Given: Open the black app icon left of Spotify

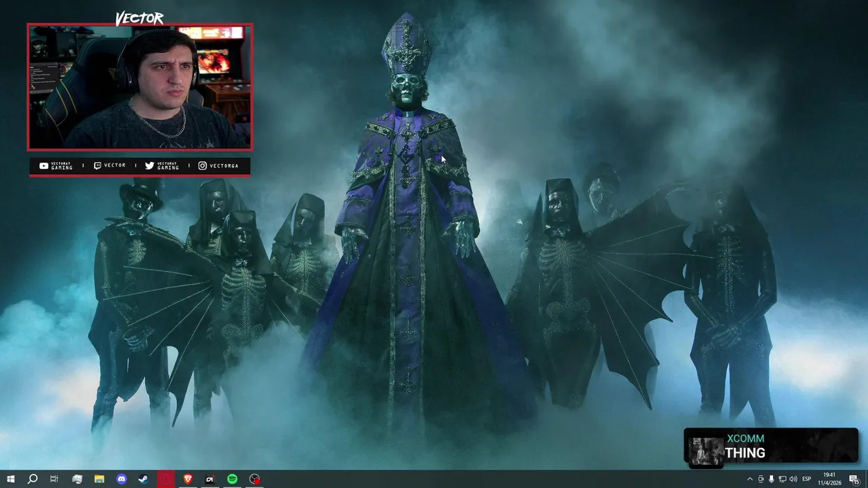Looking at the screenshot, I should click(x=210, y=479).
